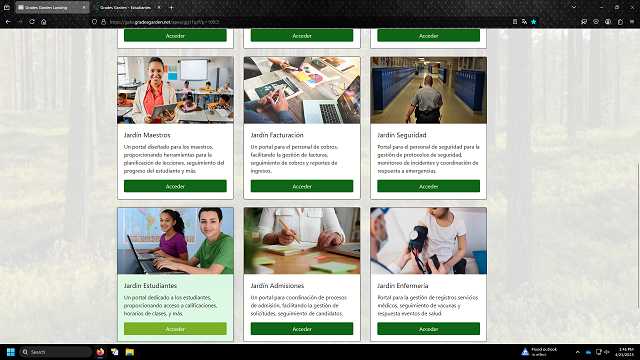
Task: Show hidden system tray icons
Action: tap(577, 352)
